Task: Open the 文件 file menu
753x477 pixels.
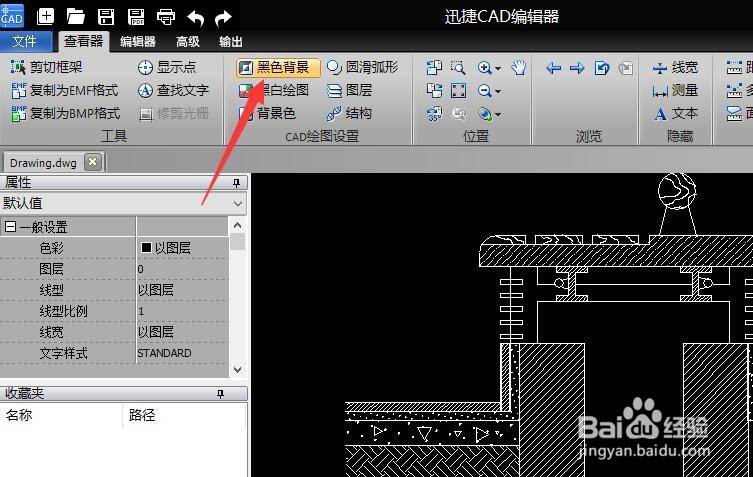Action: 25,41
